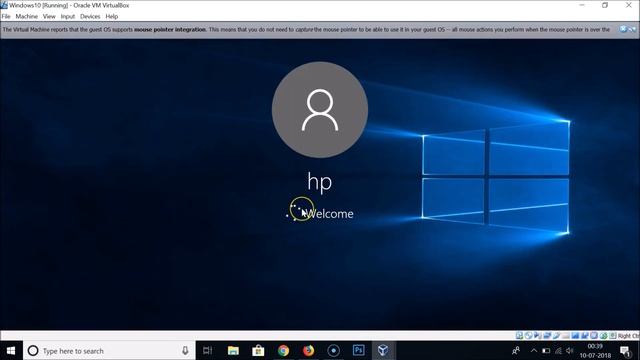The width and height of the screenshot is (640, 360).
Task: Click the hp user account picture
Action: point(320,109)
